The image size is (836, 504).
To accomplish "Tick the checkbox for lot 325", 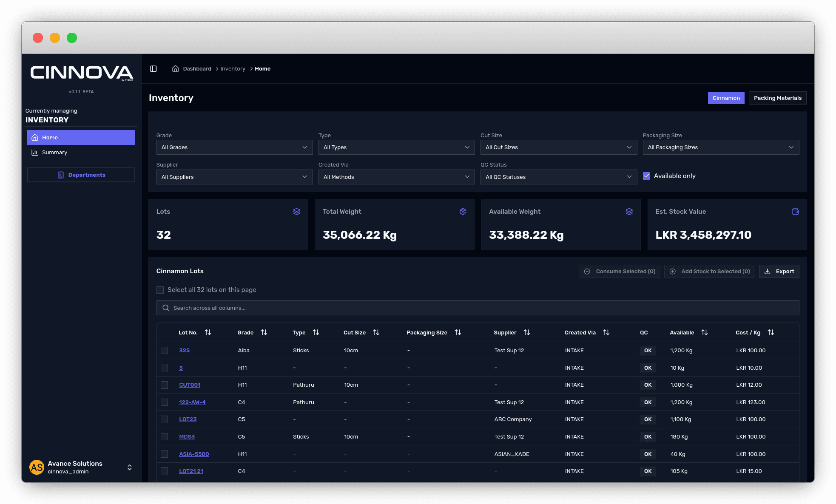I will (165, 351).
